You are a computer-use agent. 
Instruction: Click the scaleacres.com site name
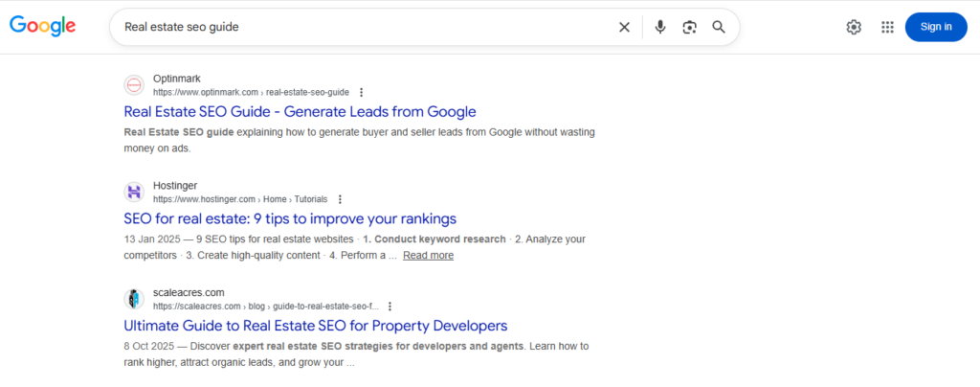189,292
